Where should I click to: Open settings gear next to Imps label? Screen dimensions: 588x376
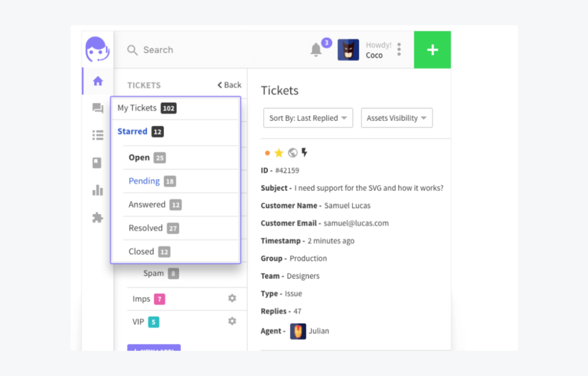[x=232, y=298]
